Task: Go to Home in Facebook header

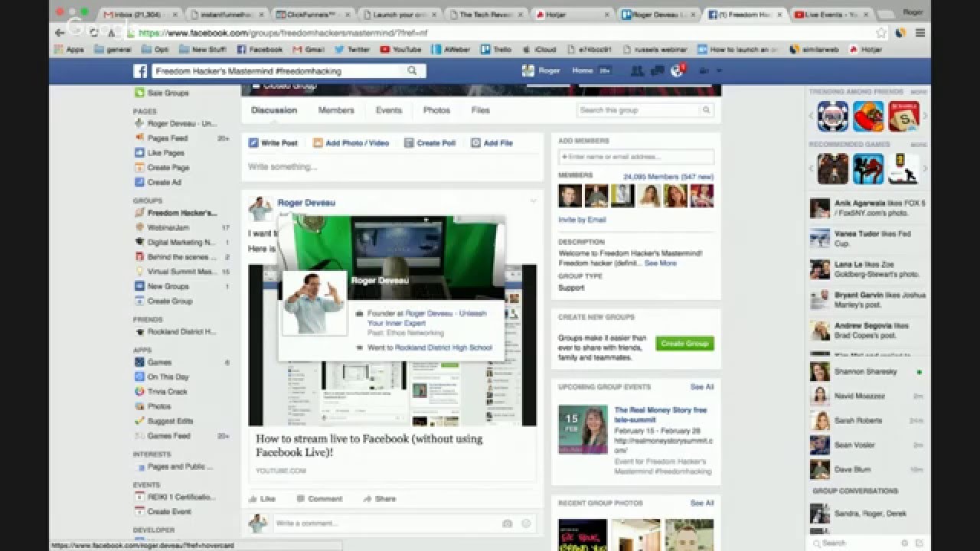Action: pos(582,70)
